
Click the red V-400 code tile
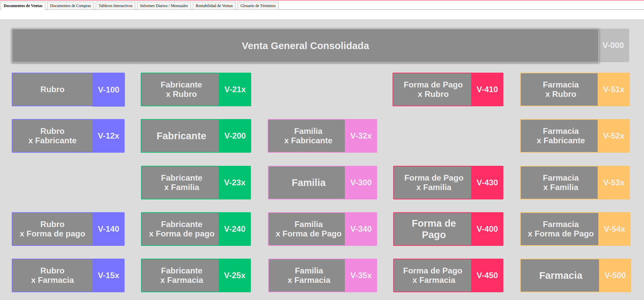(x=487, y=229)
